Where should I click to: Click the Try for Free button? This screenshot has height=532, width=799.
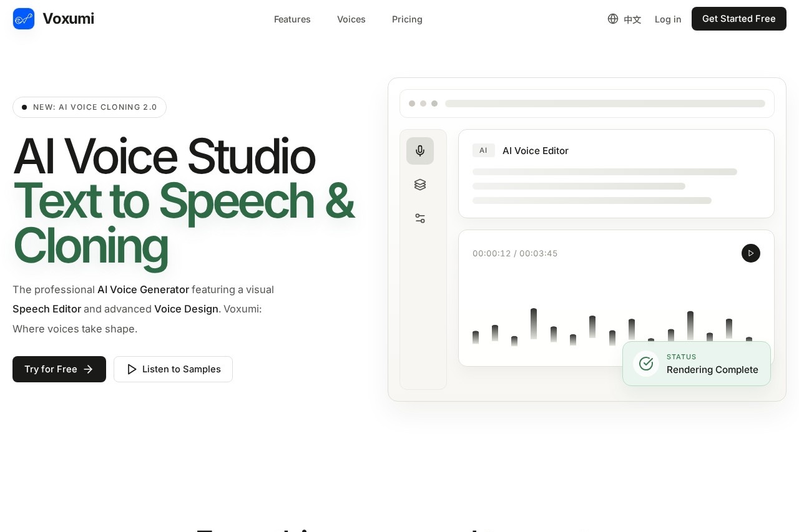tap(59, 369)
